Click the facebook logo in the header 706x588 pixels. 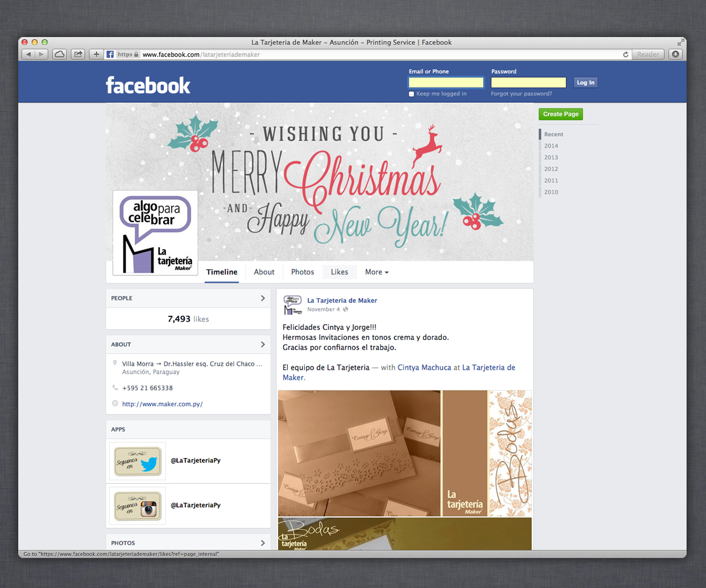(x=148, y=85)
